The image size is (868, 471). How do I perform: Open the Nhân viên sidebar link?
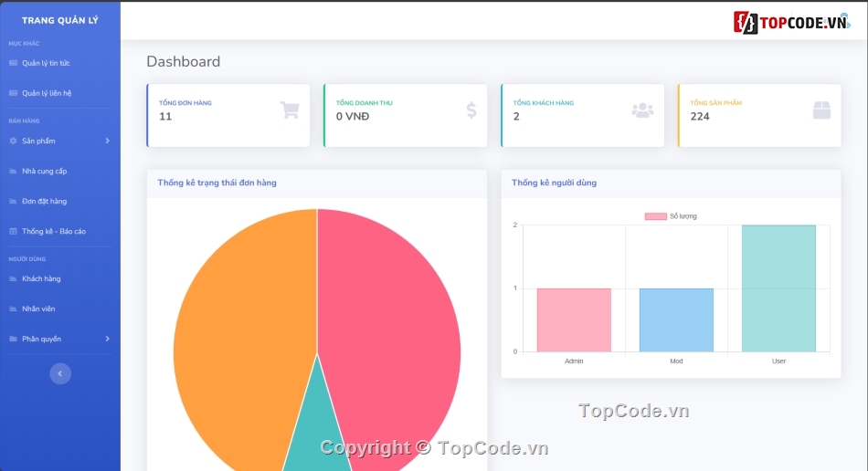38,309
